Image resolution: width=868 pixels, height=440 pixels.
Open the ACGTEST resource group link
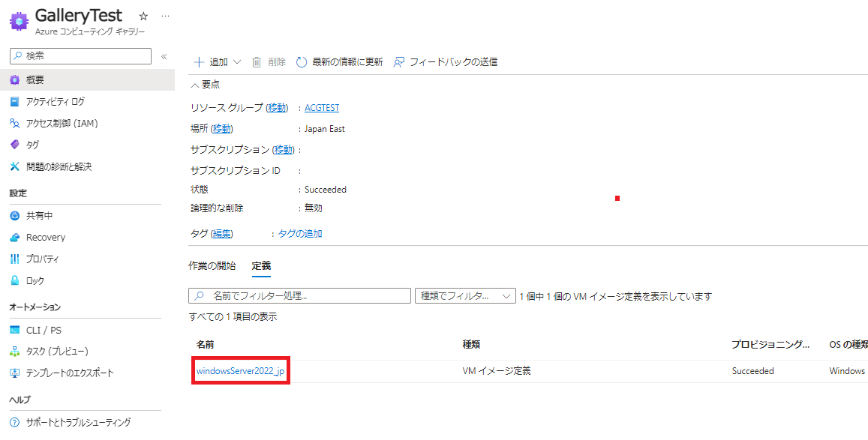point(322,108)
